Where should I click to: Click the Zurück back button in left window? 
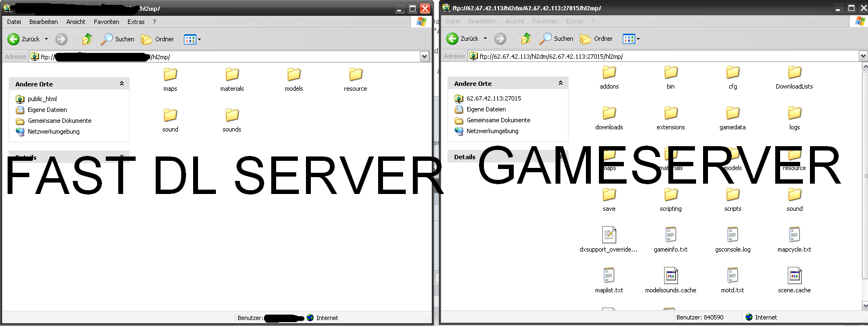pos(24,39)
